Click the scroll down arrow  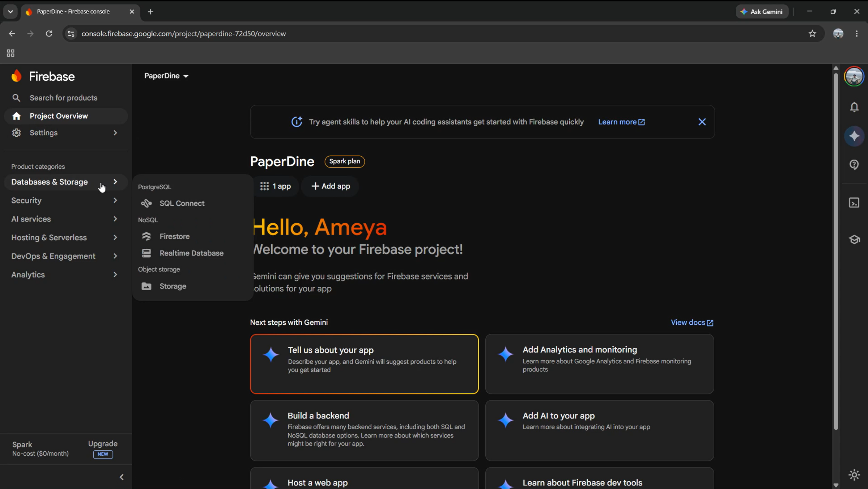point(836,485)
